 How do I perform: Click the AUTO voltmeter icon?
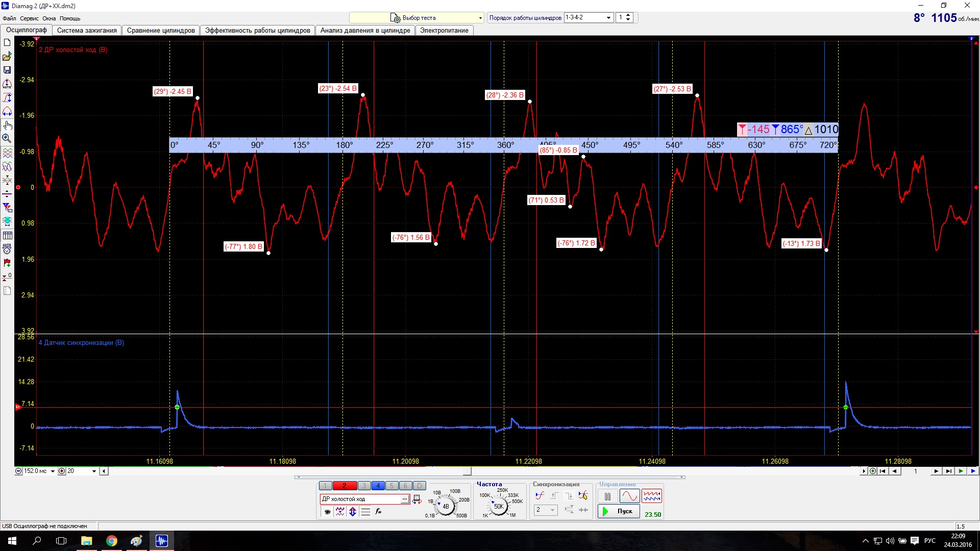[7, 249]
